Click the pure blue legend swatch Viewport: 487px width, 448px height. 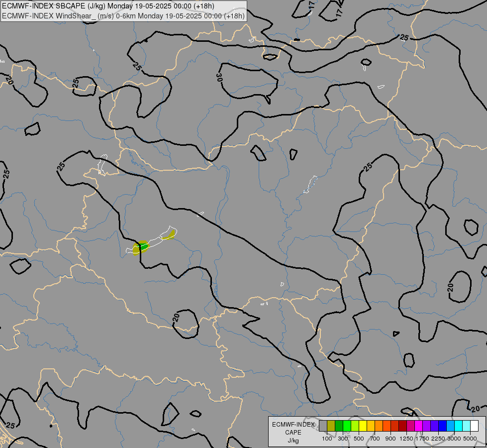pyautogui.click(x=442, y=426)
